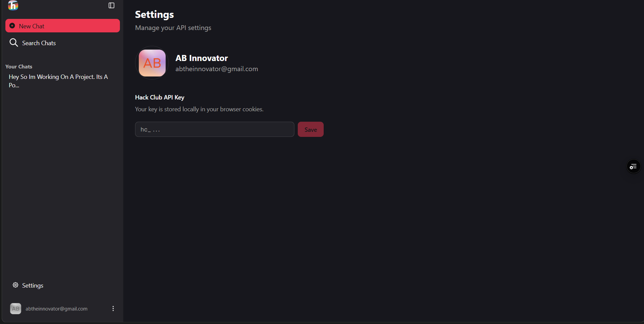The height and width of the screenshot is (324, 644).
Task: Click the magnifier search icon
Action: tap(13, 42)
